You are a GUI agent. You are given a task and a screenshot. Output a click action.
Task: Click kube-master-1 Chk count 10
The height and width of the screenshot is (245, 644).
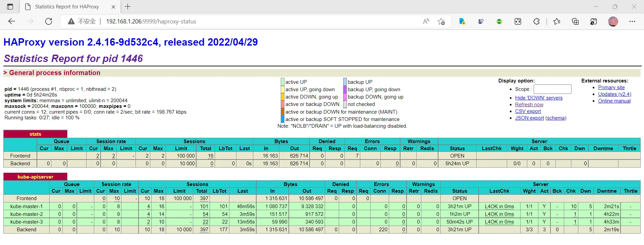(x=574, y=206)
